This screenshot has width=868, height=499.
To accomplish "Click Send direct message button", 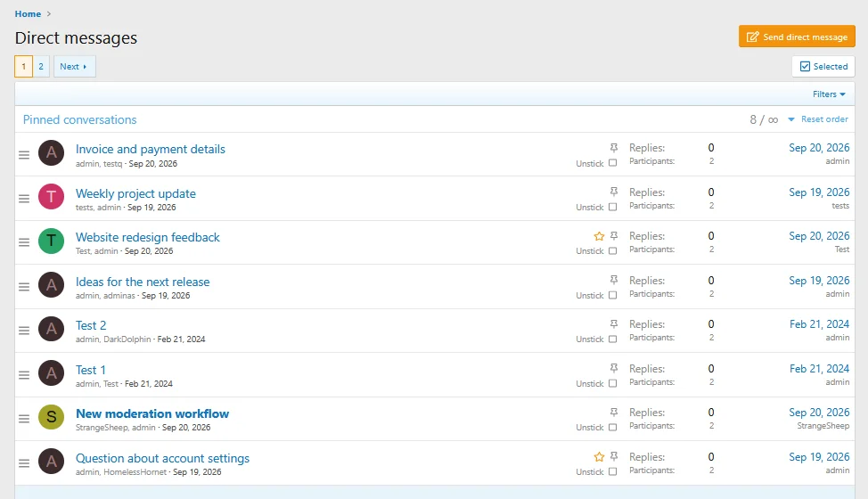I will (x=797, y=37).
